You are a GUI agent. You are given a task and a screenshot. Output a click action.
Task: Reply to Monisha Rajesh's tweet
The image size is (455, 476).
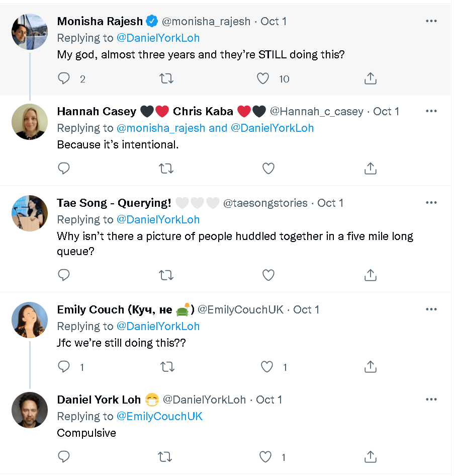pos(64,78)
